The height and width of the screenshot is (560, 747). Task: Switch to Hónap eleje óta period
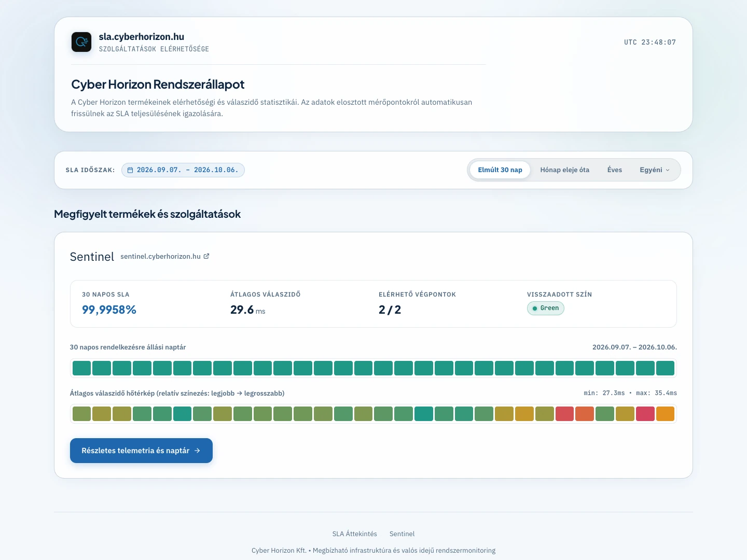click(565, 170)
